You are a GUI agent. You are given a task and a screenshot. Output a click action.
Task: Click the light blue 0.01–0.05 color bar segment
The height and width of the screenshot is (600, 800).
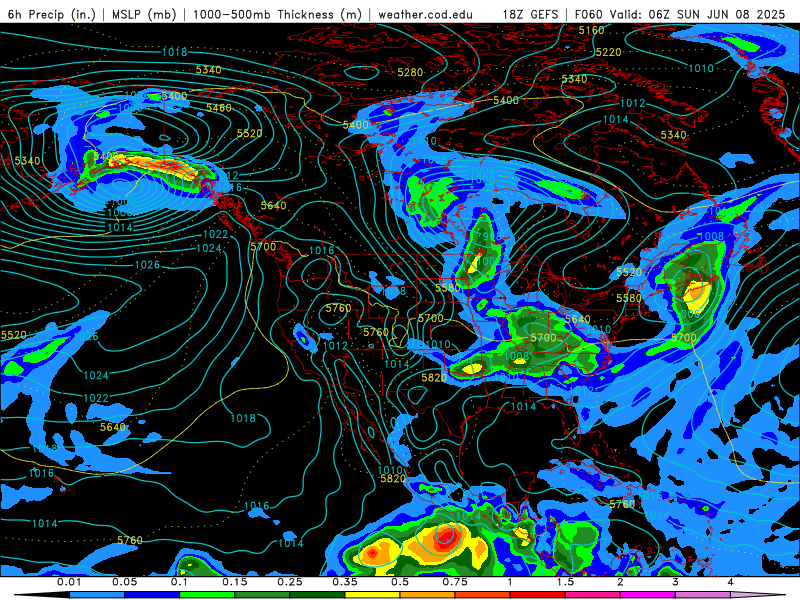(x=97, y=595)
